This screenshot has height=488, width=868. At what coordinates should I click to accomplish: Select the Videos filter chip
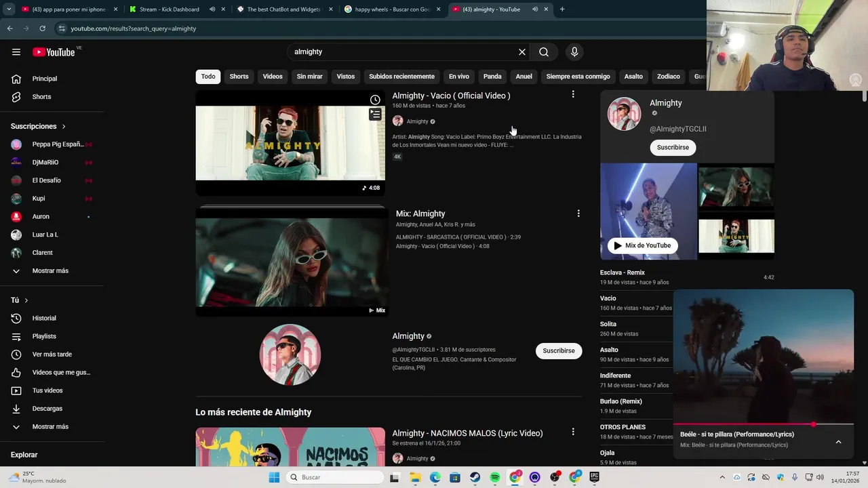pyautogui.click(x=273, y=77)
